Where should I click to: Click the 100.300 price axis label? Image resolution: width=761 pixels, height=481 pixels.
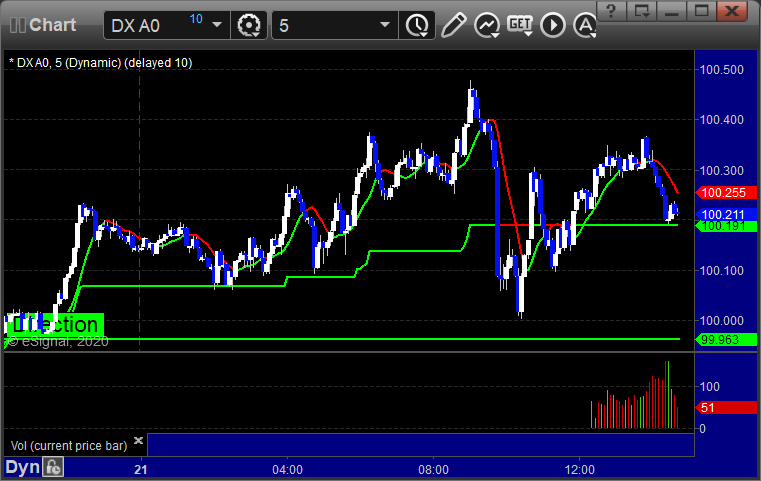[721, 170]
